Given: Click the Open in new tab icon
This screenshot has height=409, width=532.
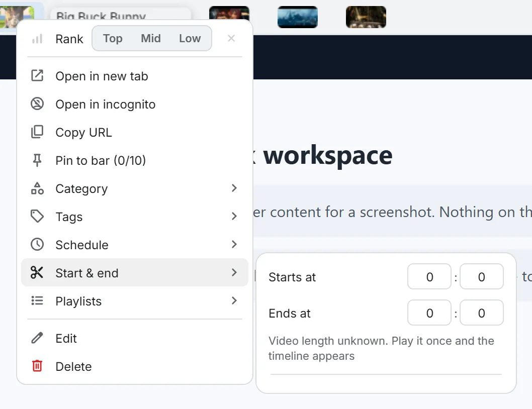Looking at the screenshot, I should pos(37,76).
